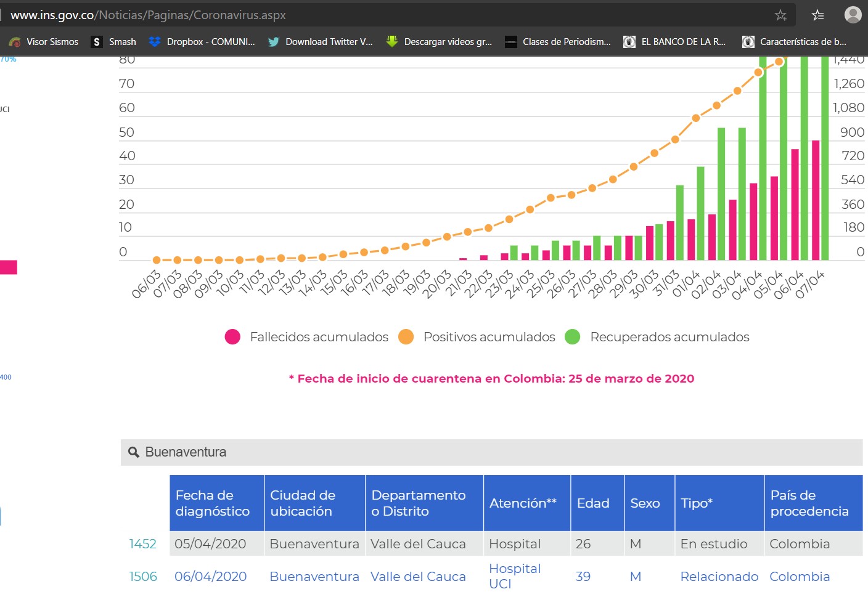Toggle the Recuperados acumulados legend series
Screen dimensions: 868x605
click(657, 336)
